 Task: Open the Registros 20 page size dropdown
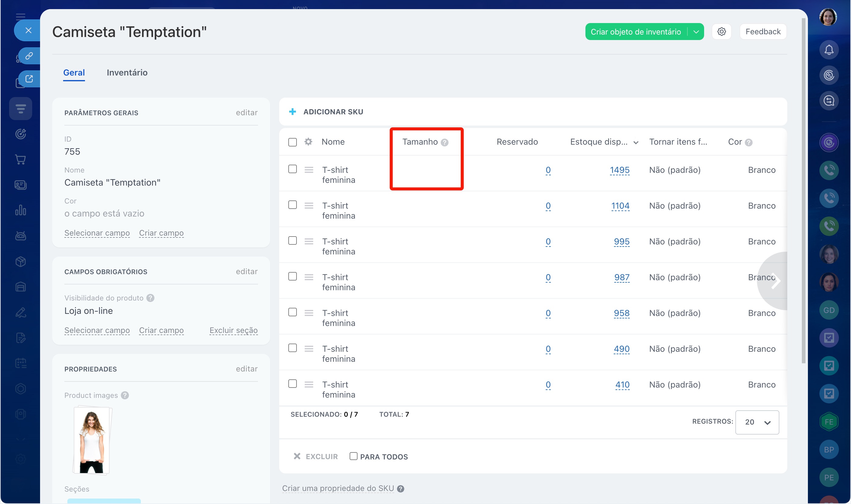pyautogui.click(x=757, y=422)
